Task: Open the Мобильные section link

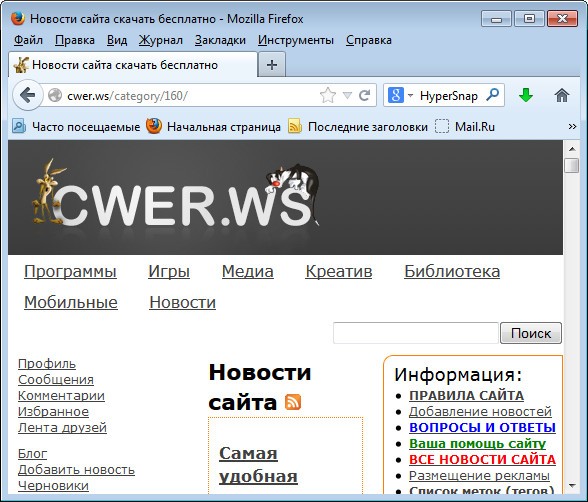Action: (70, 302)
